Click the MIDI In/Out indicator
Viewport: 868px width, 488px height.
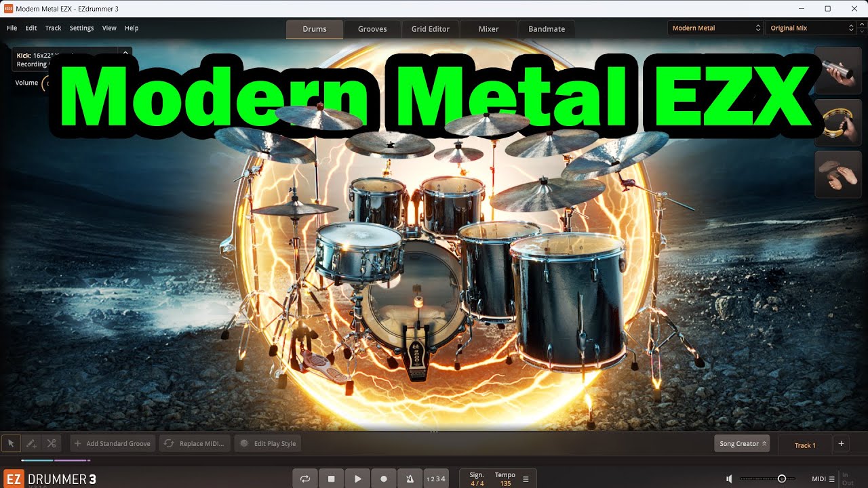[x=848, y=479]
